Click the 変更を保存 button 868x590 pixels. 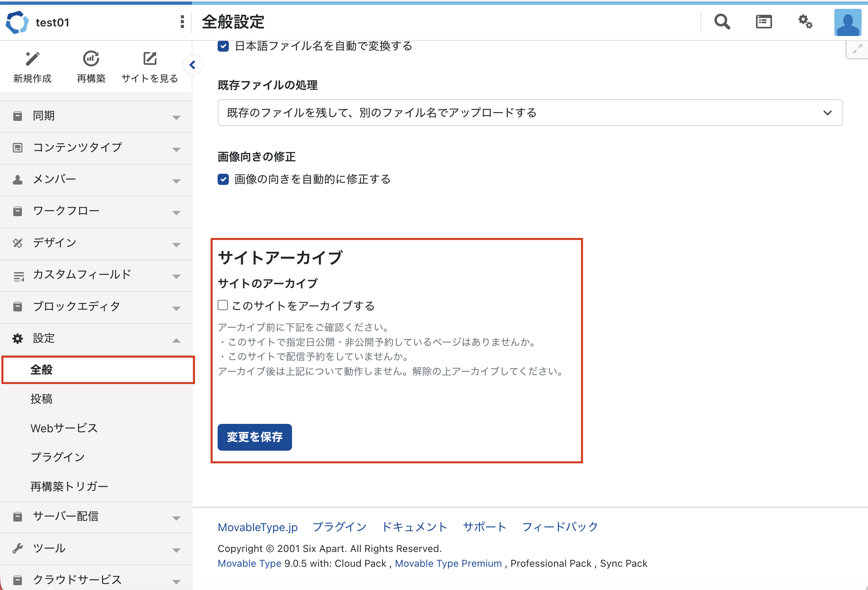(x=254, y=437)
